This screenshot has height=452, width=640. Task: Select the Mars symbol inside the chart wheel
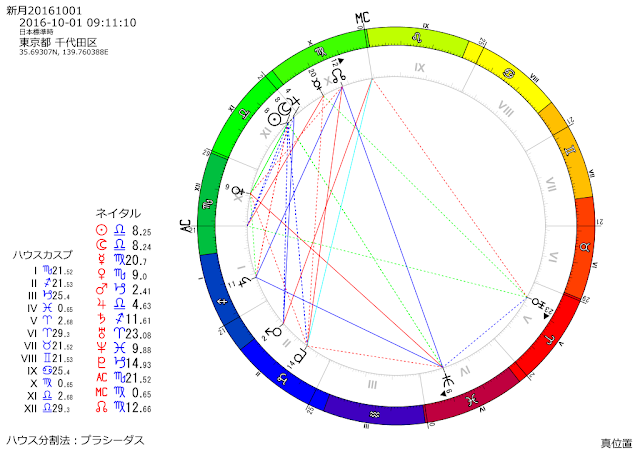coord(275,330)
